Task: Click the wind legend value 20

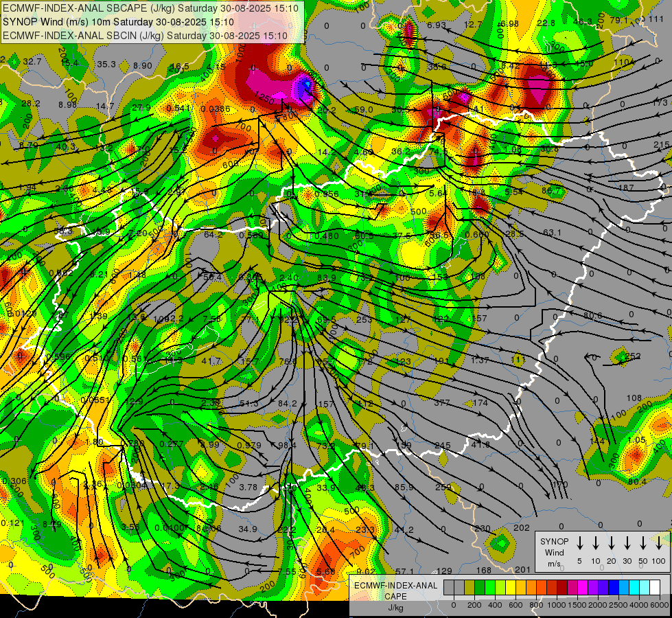Action: tap(611, 561)
